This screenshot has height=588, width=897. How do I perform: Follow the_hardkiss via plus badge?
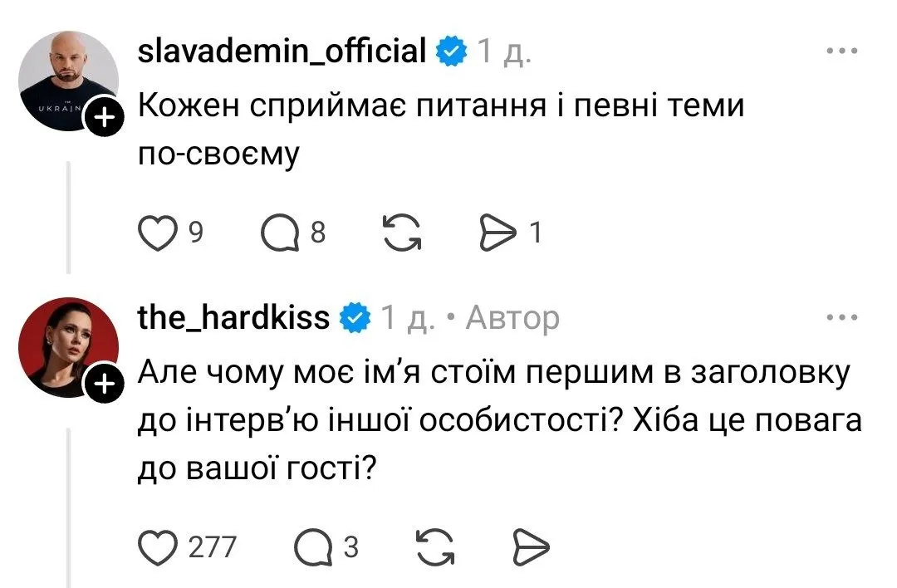[104, 384]
